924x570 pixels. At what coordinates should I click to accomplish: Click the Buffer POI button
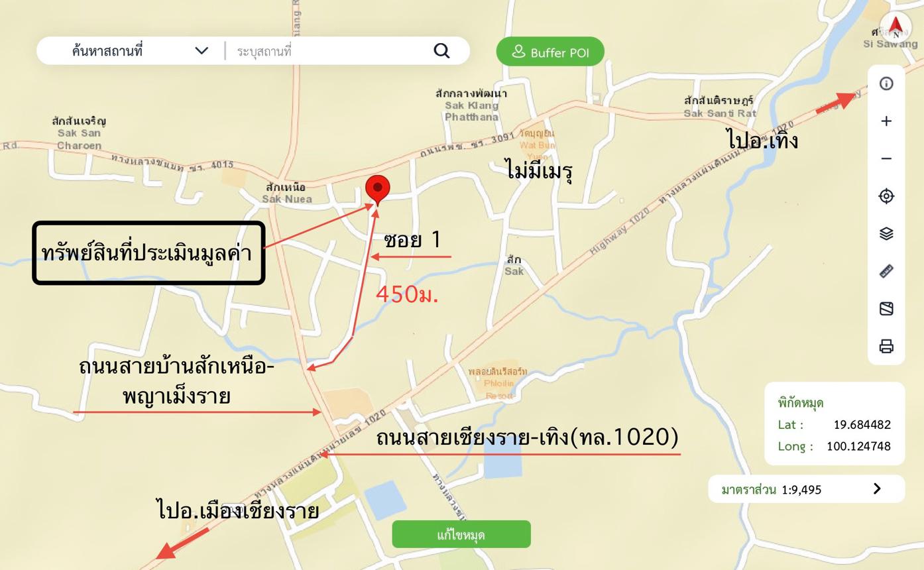click(x=550, y=52)
